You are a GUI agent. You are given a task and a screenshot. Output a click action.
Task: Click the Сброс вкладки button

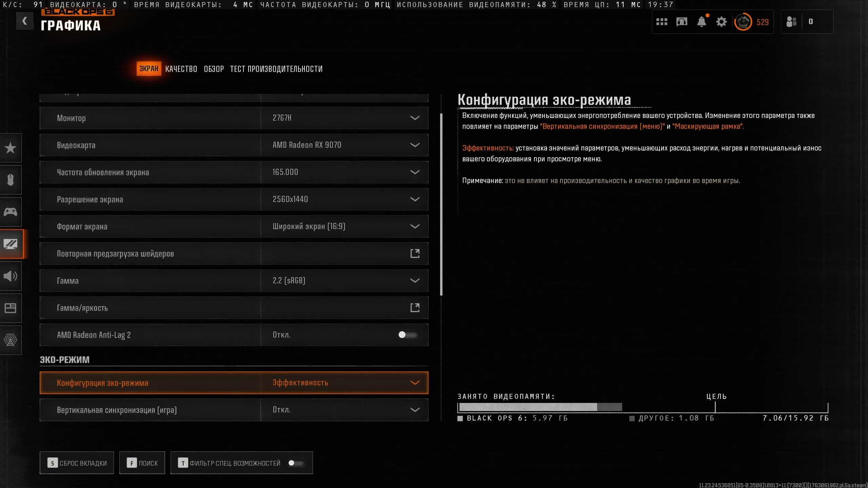(77, 463)
